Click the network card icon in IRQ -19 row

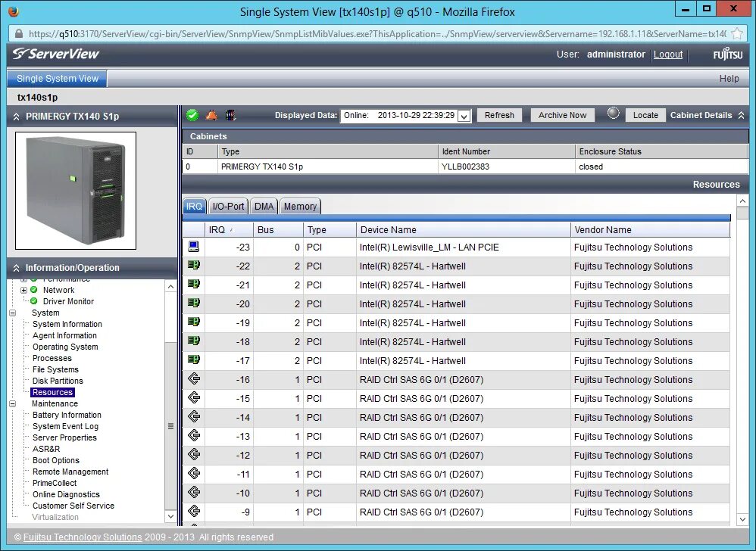tap(194, 322)
